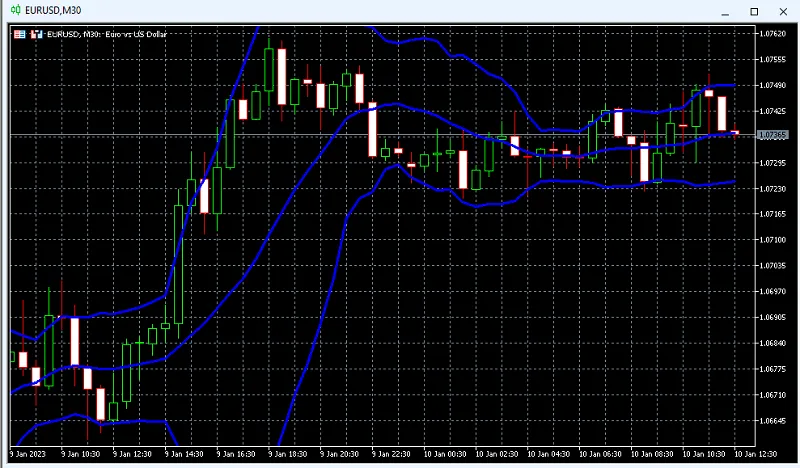This screenshot has height=468, width=800.
Task: Click the 'Euro vs US Dollar' chart label
Action: click(136, 34)
